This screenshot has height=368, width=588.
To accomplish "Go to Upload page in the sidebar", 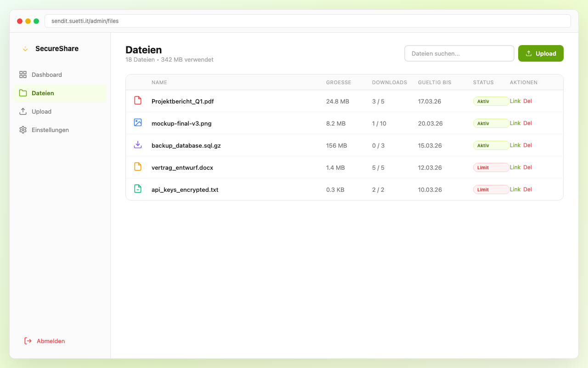I will click(x=41, y=111).
